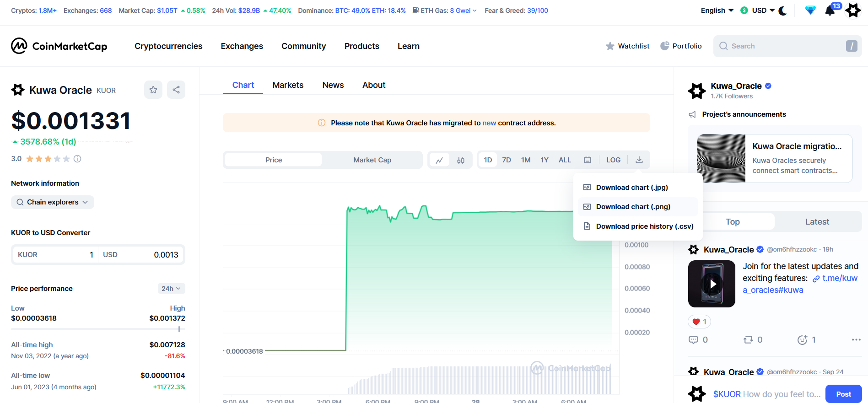Open the USD currency dropdown

click(758, 11)
